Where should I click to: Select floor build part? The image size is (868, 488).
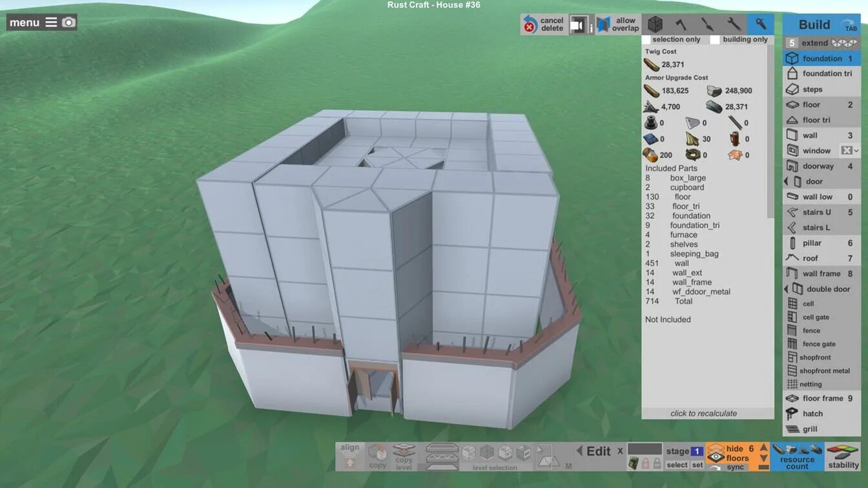point(821,105)
